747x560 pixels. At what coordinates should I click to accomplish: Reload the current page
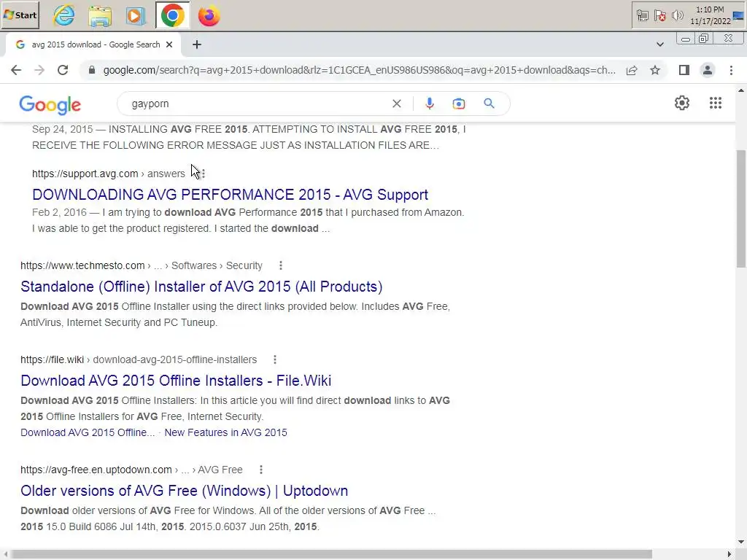[x=63, y=70]
